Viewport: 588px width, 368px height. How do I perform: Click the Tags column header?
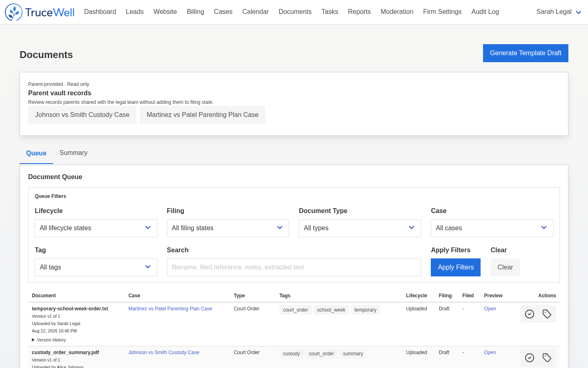(285, 296)
